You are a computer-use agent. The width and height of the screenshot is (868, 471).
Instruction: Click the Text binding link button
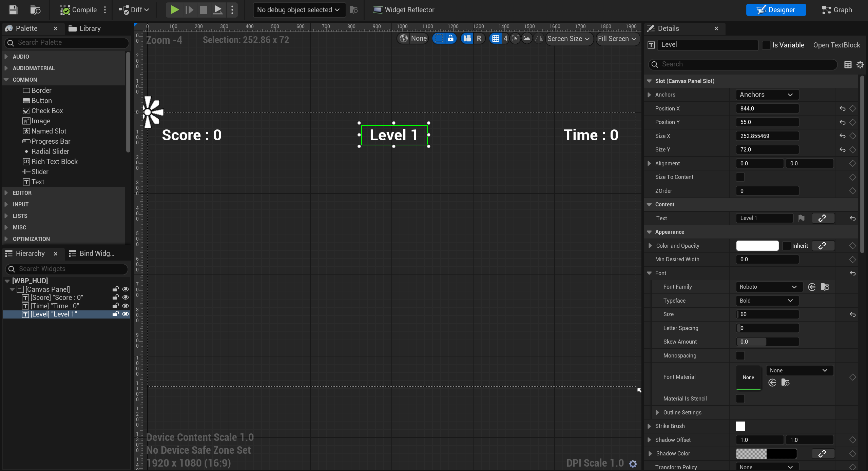(x=822, y=219)
